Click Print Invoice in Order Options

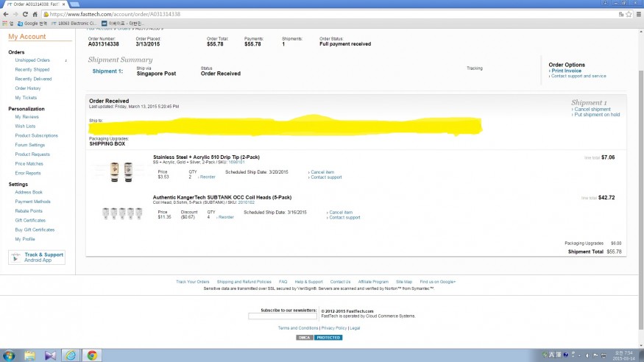pos(567,71)
